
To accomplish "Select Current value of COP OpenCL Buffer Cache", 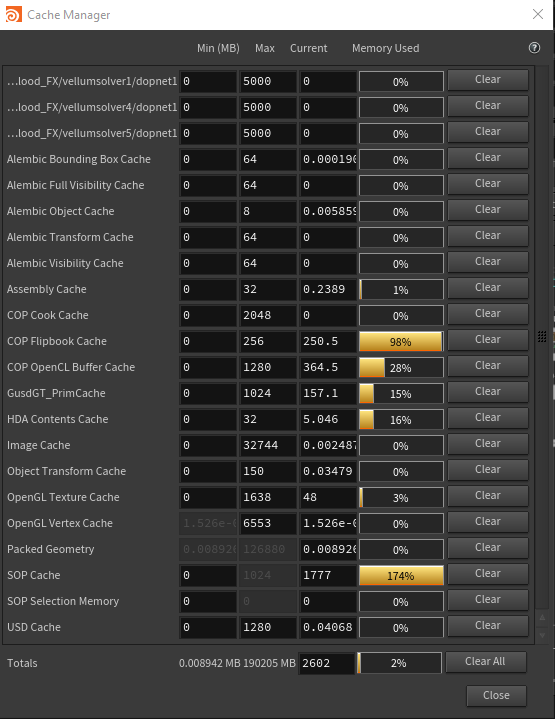I will coord(328,367).
